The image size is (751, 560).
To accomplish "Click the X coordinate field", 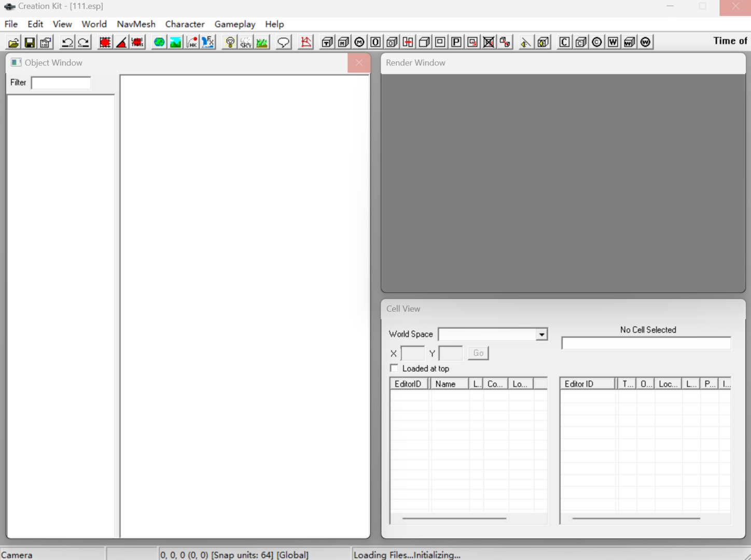I will [413, 353].
